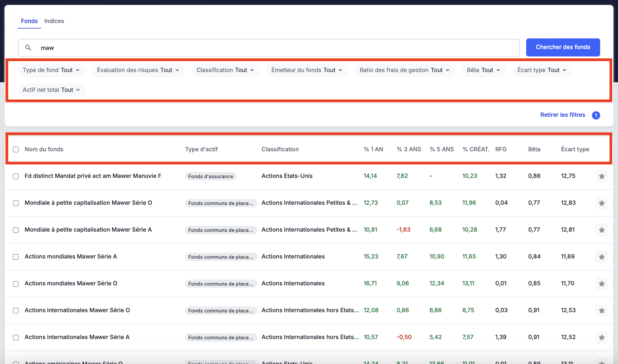Image resolution: width=618 pixels, height=364 pixels.
Task: Click the -0,50 three-year return value
Action: coord(404,337)
